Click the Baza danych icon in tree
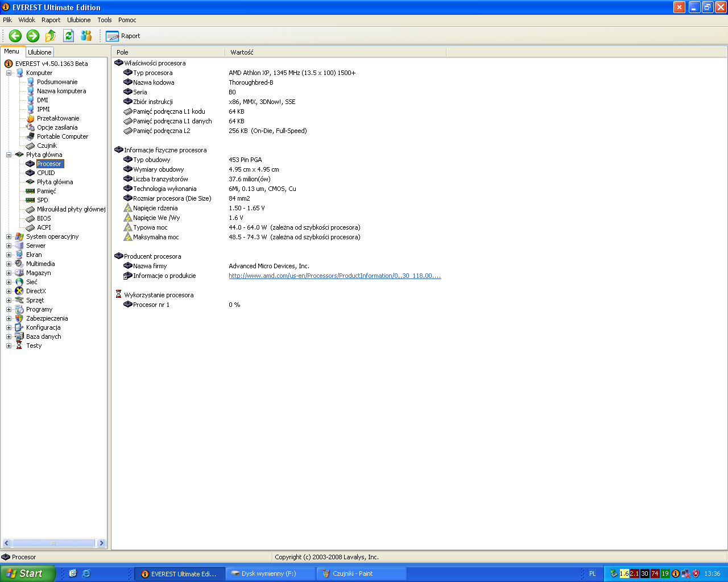Screen dimensions: 728x582 click(19, 336)
